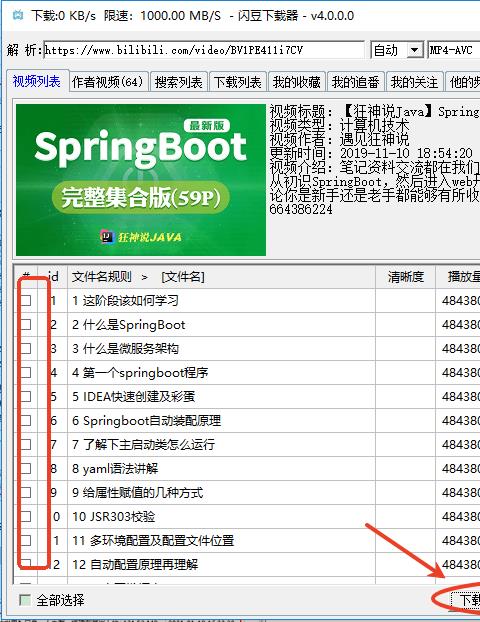Select row text 7 了解下主启动类怎么运行
The width and height of the screenshot is (480, 622).
point(143,445)
